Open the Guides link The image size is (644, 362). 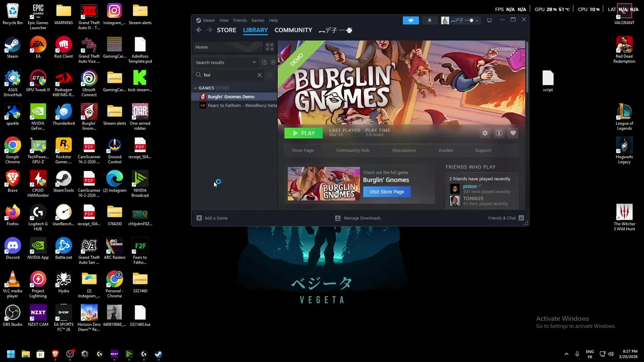[445, 150]
